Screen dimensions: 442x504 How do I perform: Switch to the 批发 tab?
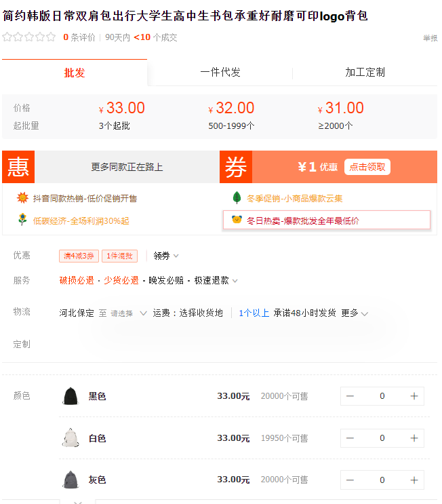click(74, 73)
